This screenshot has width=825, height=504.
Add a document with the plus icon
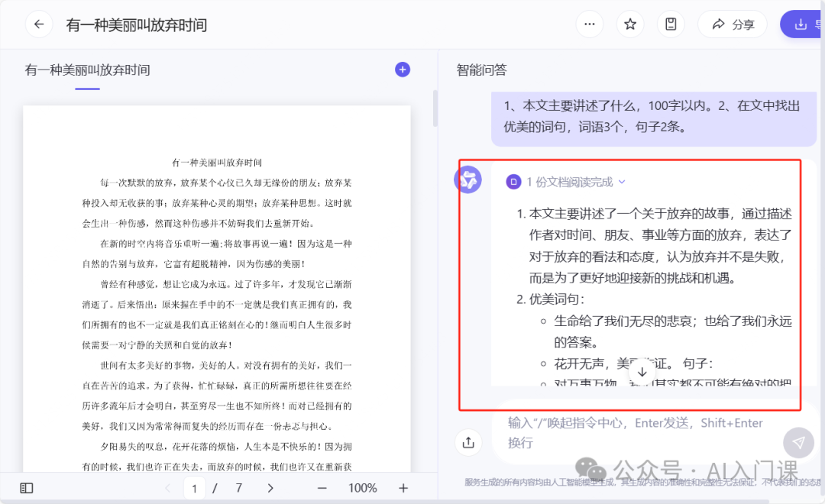point(403,69)
